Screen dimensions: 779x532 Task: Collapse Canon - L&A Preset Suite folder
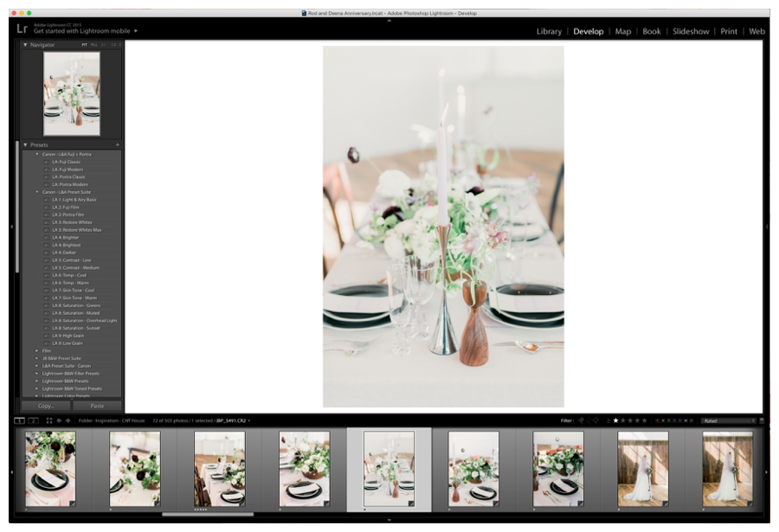click(x=36, y=192)
